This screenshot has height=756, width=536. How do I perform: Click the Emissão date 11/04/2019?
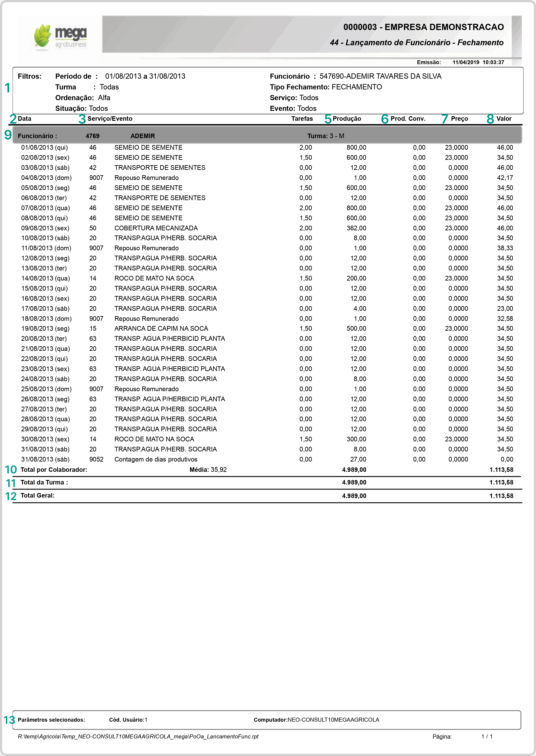(465, 62)
